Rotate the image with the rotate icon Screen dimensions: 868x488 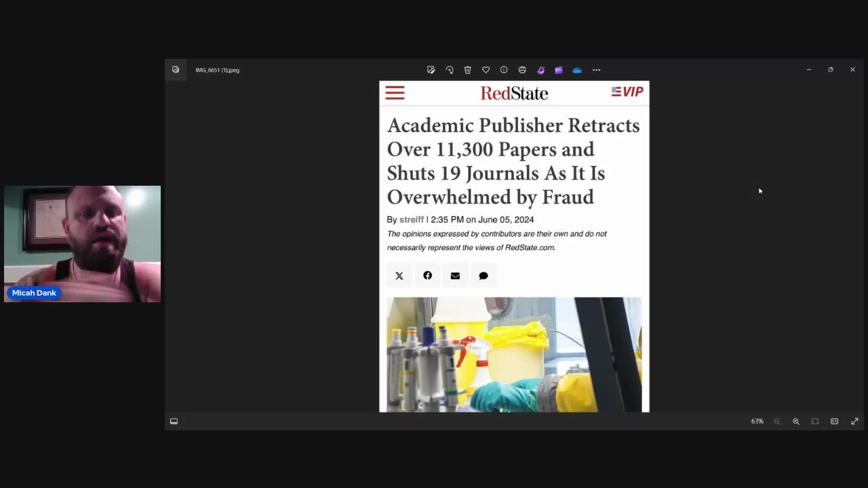pyautogui.click(x=449, y=70)
